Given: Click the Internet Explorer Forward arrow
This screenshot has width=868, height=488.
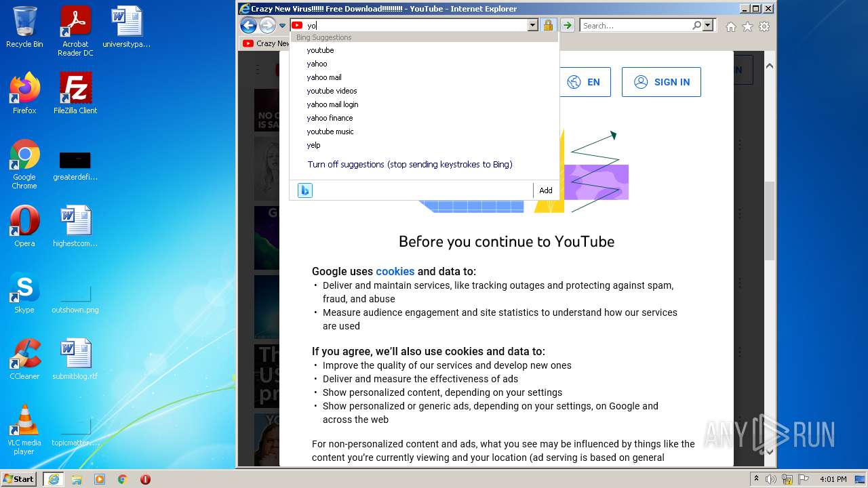Looking at the screenshot, I should tap(267, 26).
